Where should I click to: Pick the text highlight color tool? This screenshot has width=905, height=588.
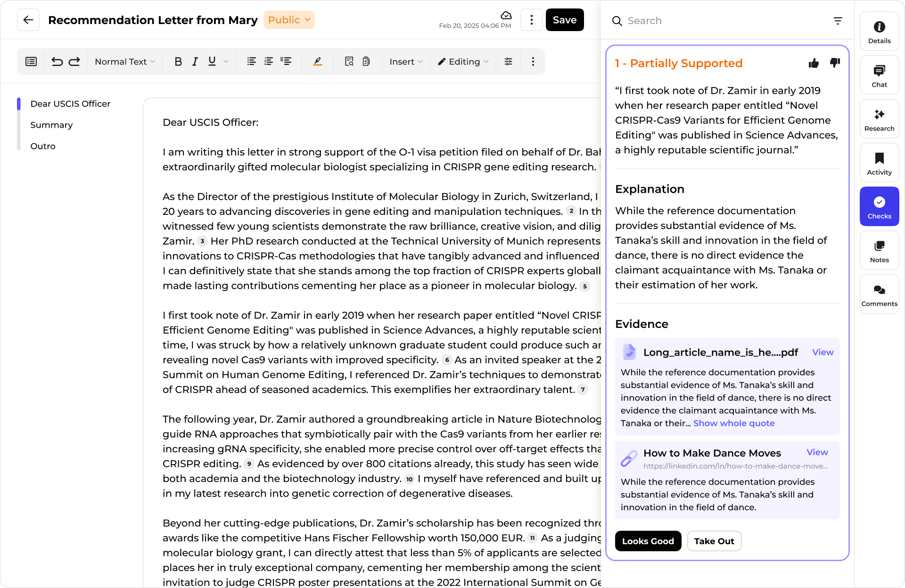318,62
